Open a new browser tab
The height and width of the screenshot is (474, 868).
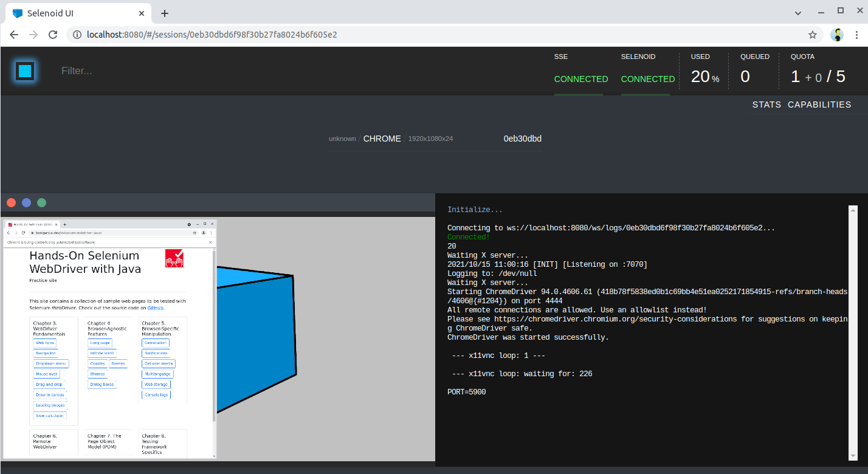click(x=164, y=13)
